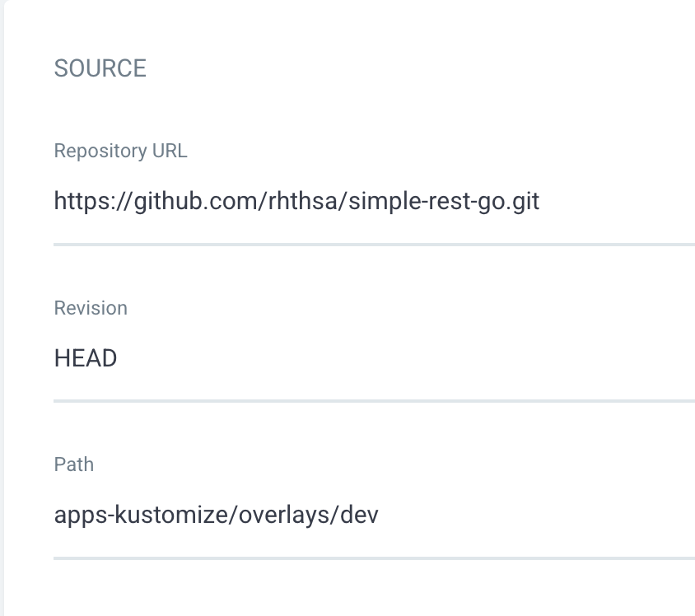Click the HEAD revision value
695x616 pixels.
tap(86, 358)
